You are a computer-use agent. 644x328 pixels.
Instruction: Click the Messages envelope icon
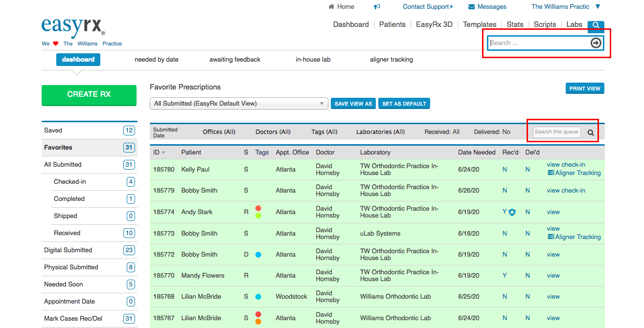[472, 7]
